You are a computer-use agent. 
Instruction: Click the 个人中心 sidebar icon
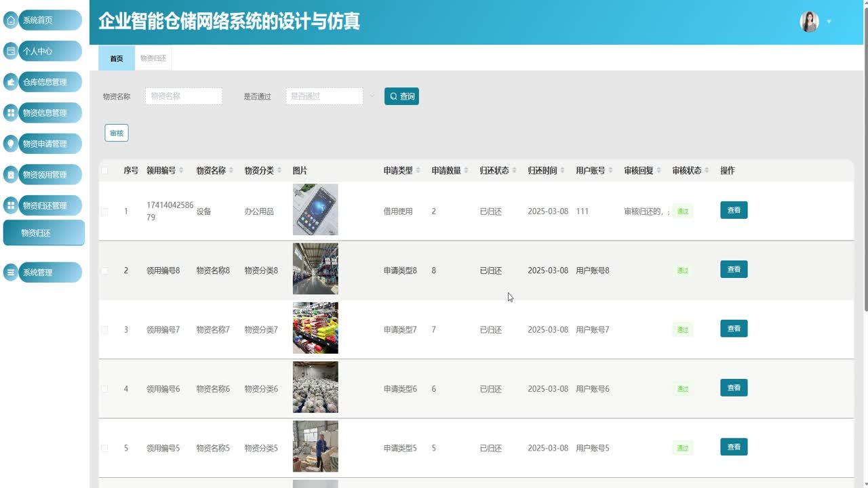(x=11, y=51)
